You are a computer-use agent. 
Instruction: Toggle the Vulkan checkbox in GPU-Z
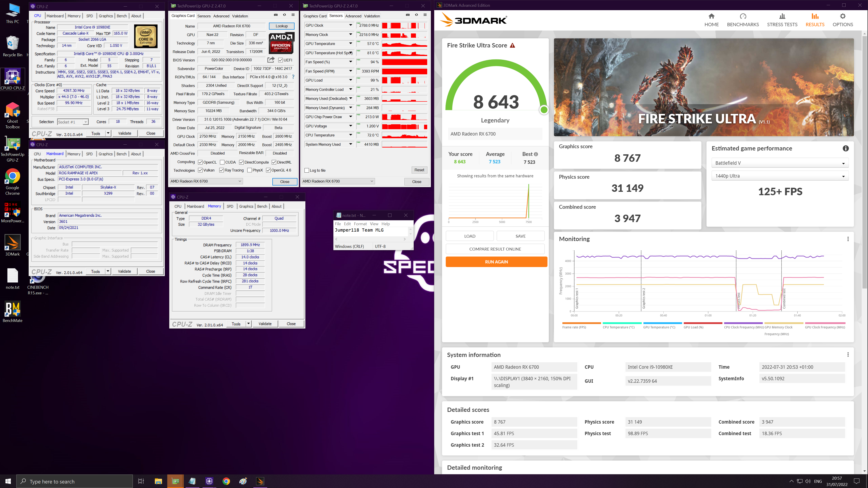pos(200,170)
